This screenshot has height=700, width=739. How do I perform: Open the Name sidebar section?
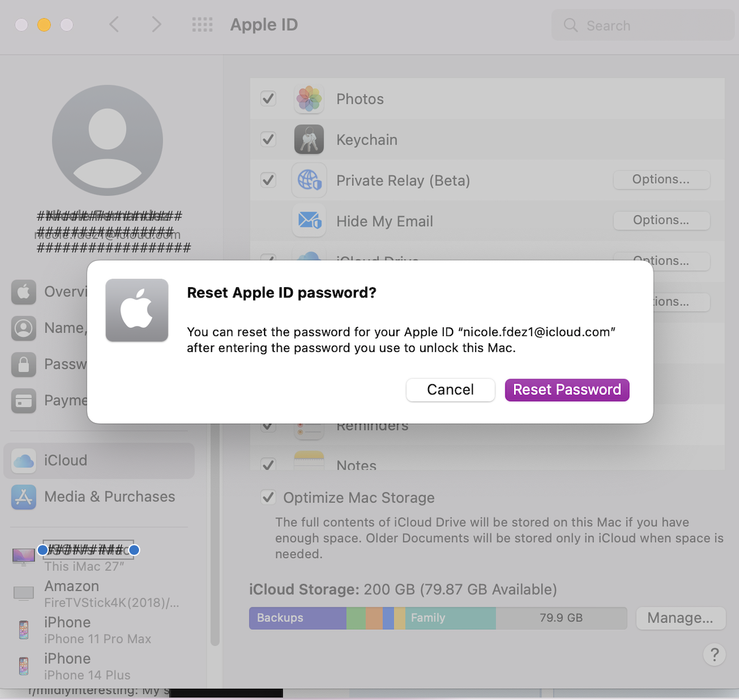(49, 328)
